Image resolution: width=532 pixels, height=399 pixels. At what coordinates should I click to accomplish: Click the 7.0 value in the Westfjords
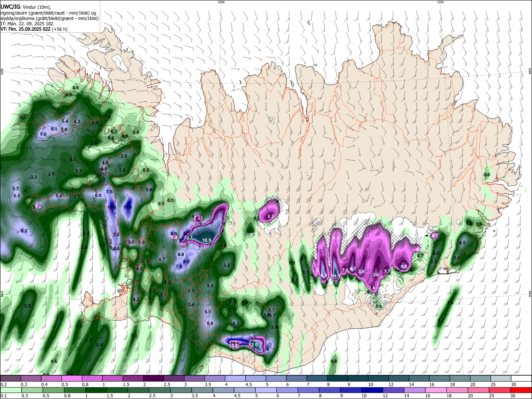pyautogui.click(x=43, y=135)
